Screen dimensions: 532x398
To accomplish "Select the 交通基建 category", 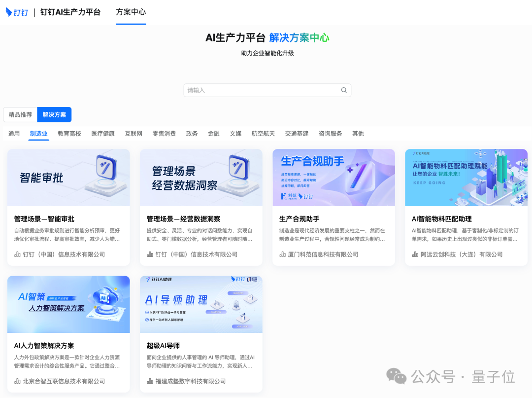I will [297, 134].
